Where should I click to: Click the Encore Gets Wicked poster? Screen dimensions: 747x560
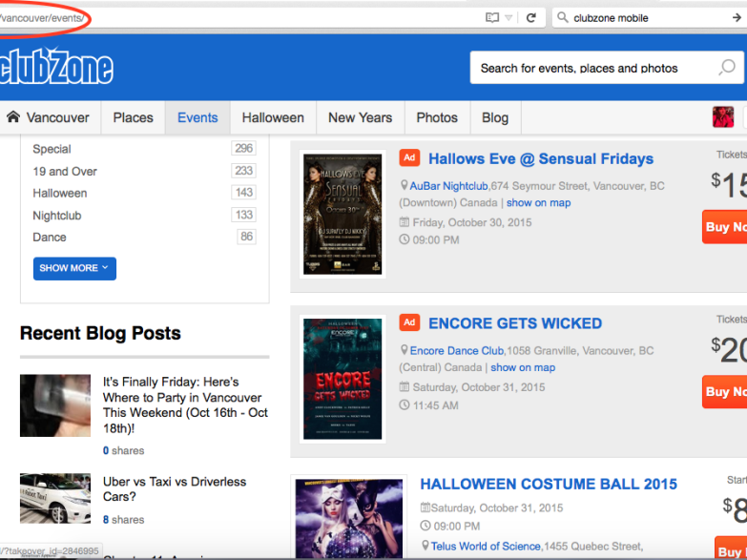click(342, 379)
